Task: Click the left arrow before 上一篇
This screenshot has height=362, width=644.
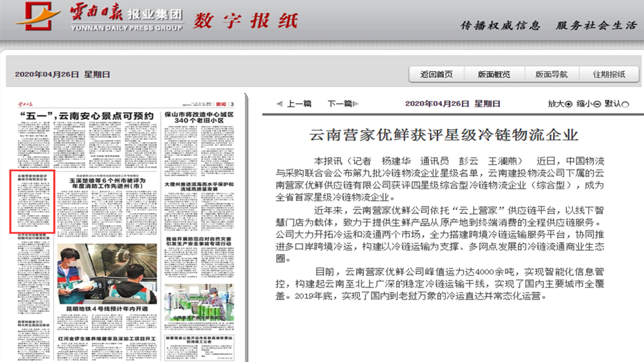Action: (x=280, y=104)
